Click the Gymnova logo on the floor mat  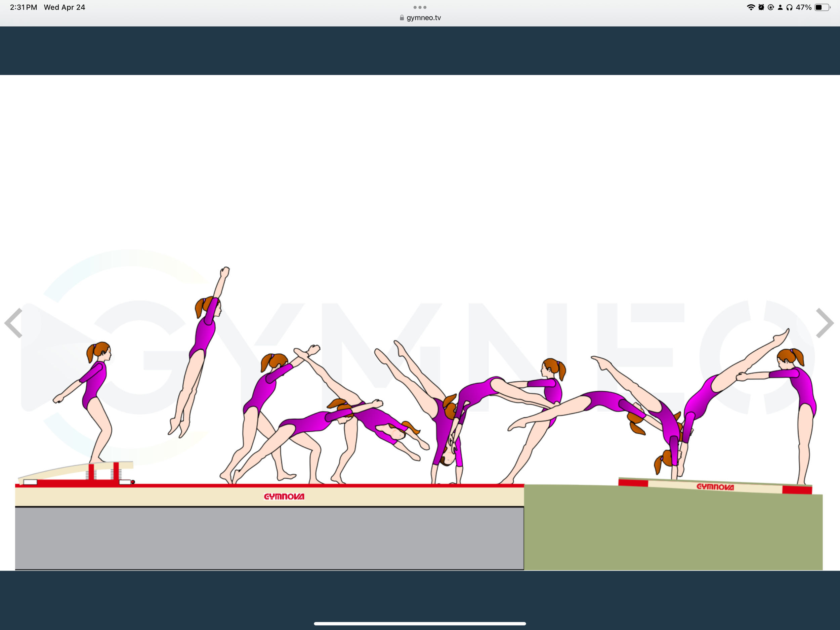click(284, 497)
